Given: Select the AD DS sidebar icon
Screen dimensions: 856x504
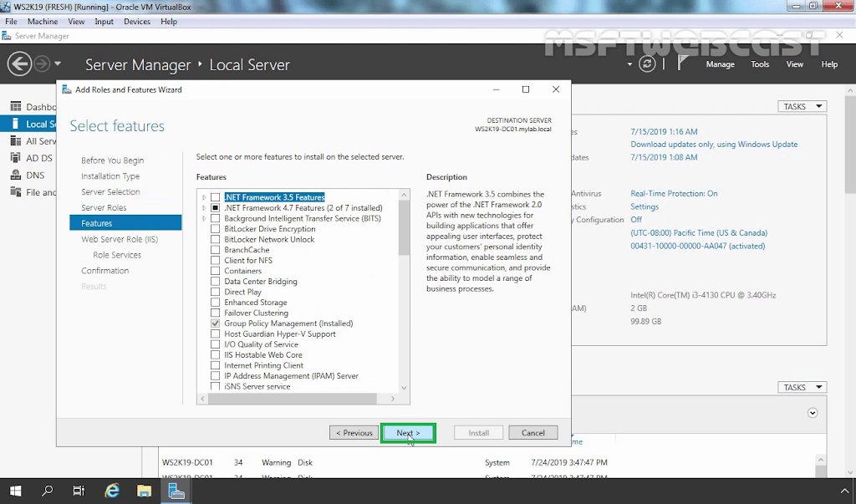Looking at the screenshot, I should pos(16,158).
